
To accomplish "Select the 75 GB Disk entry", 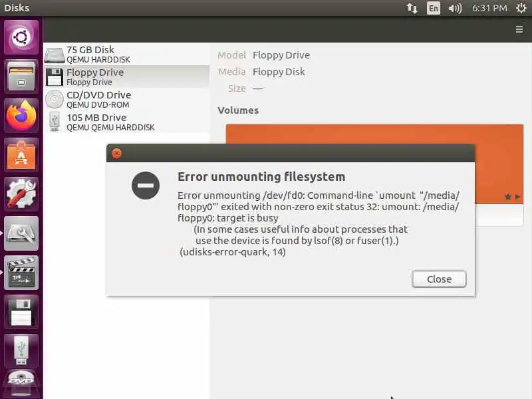I will point(126,55).
